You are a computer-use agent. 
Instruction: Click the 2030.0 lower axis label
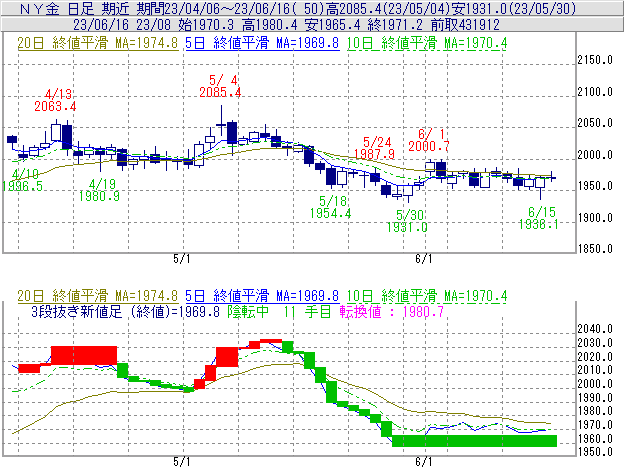click(595, 343)
